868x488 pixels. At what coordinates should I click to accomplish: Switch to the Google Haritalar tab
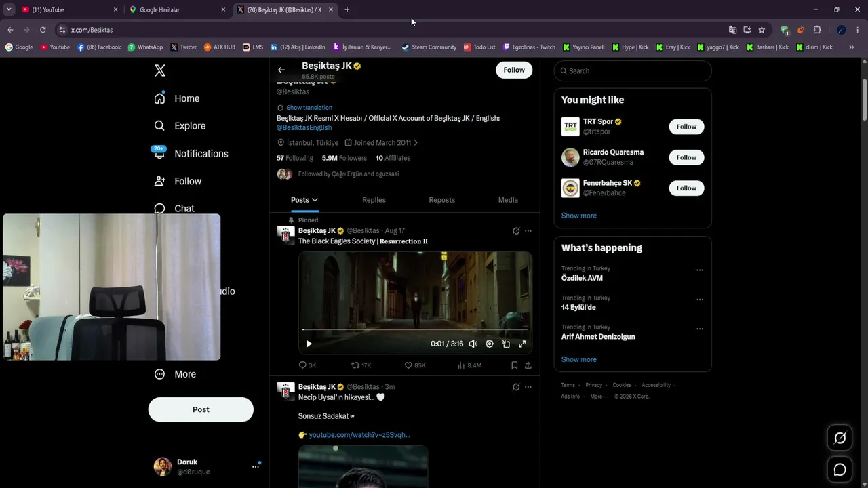pyautogui.click(x=178, y=9)
